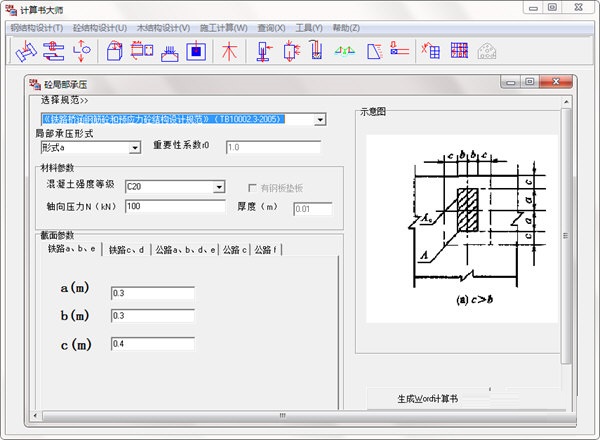Open the local bearing blue square icon
This screenshot has width=600, height=440.
coord(196,51)
